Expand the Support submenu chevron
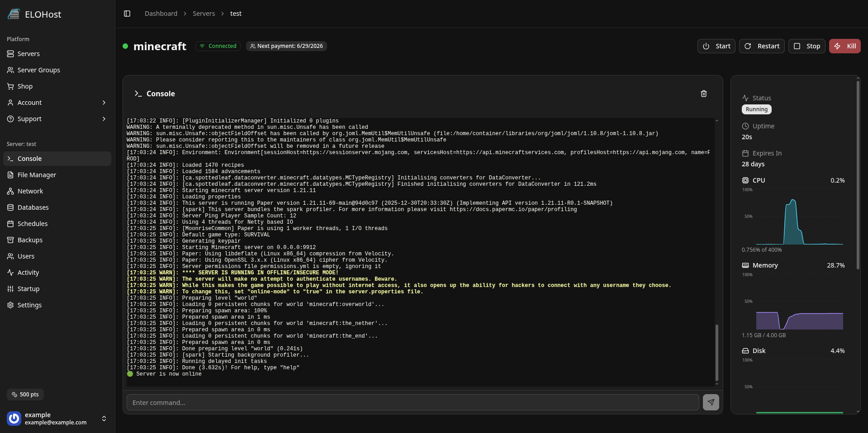Viewport: 868px width, 433px height. tap(104, 119)
